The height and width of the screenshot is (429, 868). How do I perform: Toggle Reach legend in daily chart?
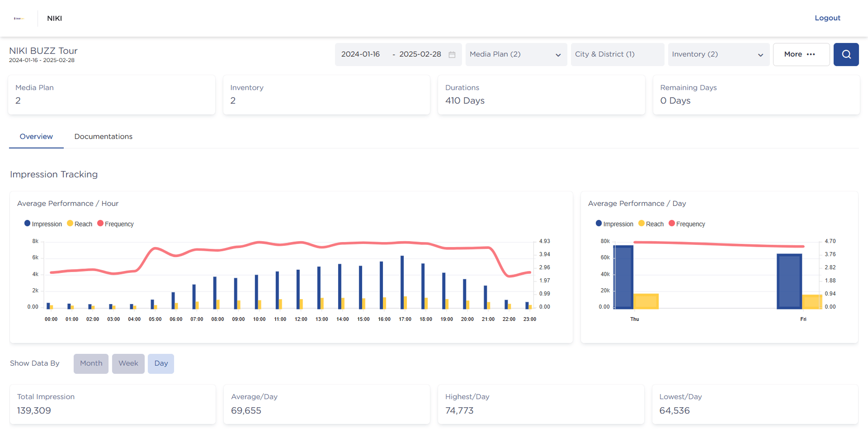[x=651, y=224]
